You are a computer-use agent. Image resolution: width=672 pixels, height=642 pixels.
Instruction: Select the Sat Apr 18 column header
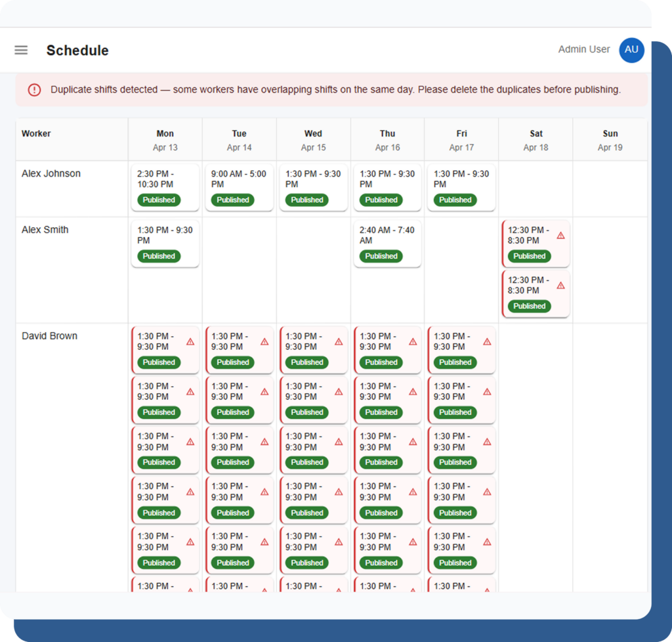[535, 140]
